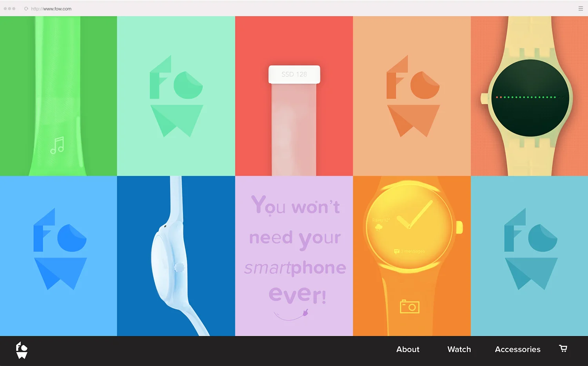The height and width of the screenshot is (366, 588).
Task: Click the blue FOW logo tile
Action: pos(58,256)
